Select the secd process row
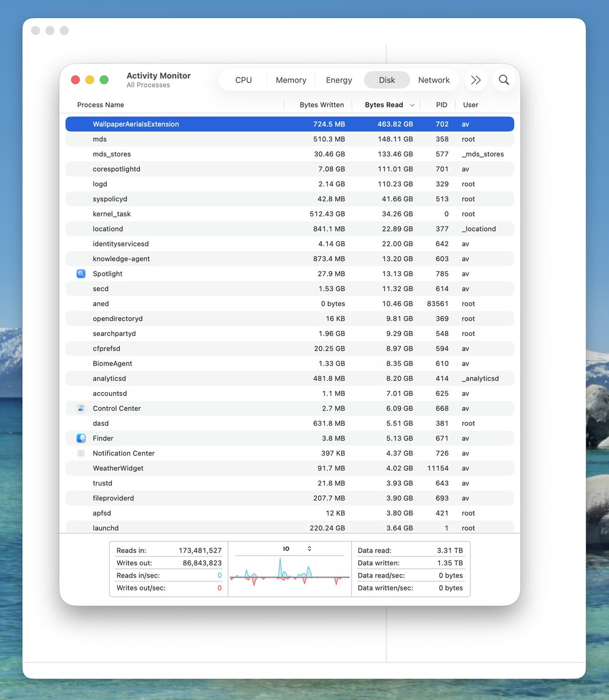The width and height of the screenshot is (609, 700). tap(289, 289)
